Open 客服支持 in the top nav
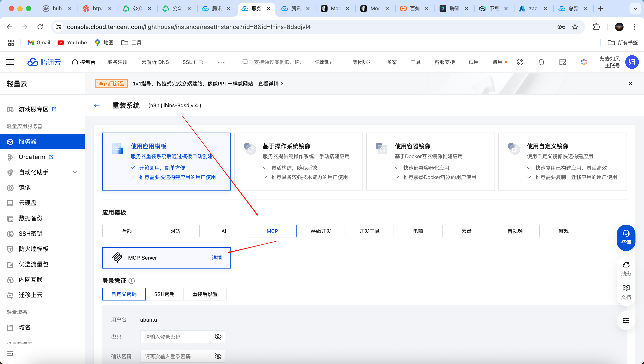 pyautogui.click(x=444, y=62)
